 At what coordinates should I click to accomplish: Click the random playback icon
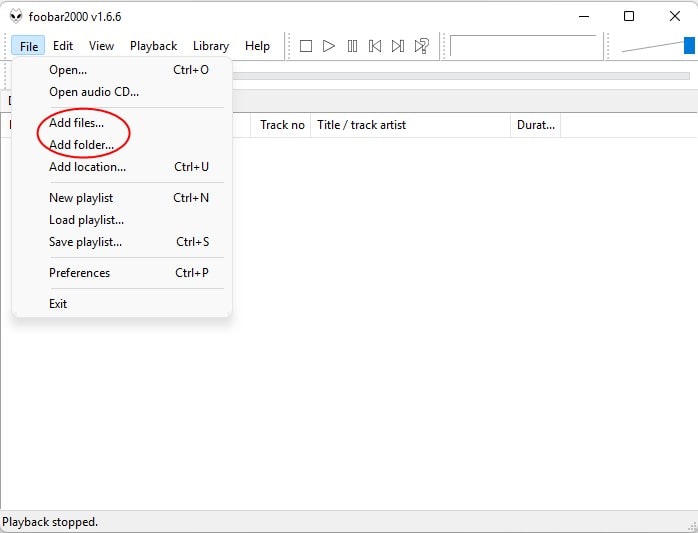pyautogui.click(x=422, y=46)
